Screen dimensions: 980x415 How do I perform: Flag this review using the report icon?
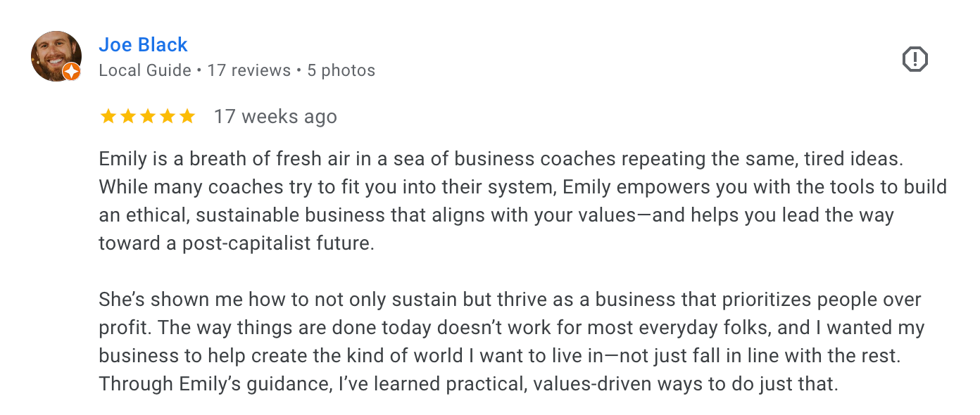915,59
